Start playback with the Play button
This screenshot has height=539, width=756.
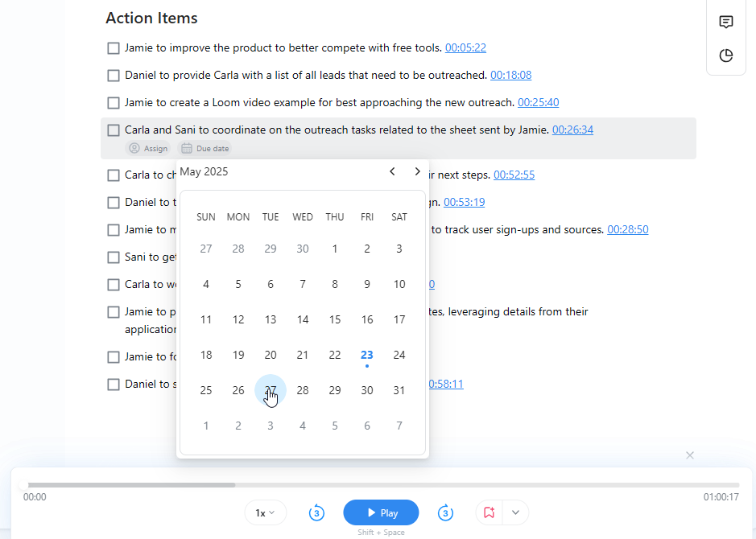[x=381, y=512]
